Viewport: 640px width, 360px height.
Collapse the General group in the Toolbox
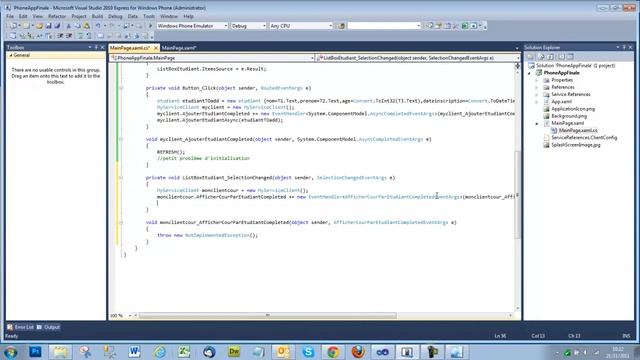(x=11, y=55)
